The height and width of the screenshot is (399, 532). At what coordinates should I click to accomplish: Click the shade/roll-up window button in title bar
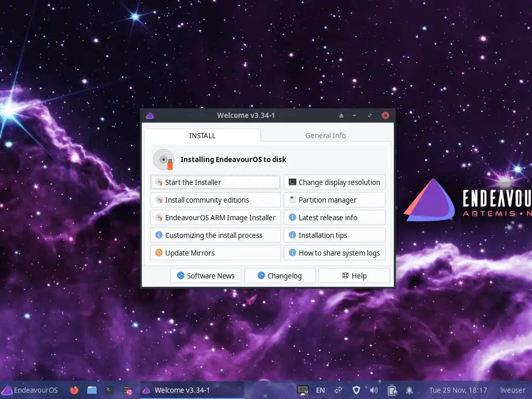tap(341, 116)
